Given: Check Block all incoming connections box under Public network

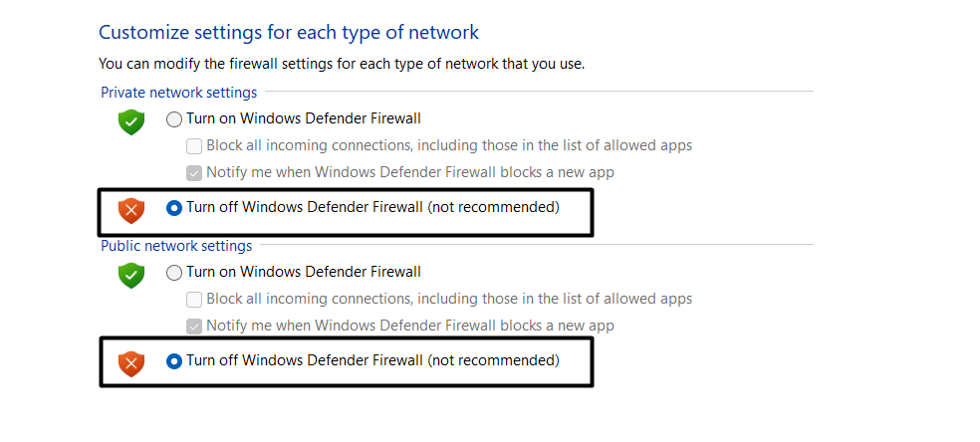Looking at the screenshot, I should coord(194,299).
